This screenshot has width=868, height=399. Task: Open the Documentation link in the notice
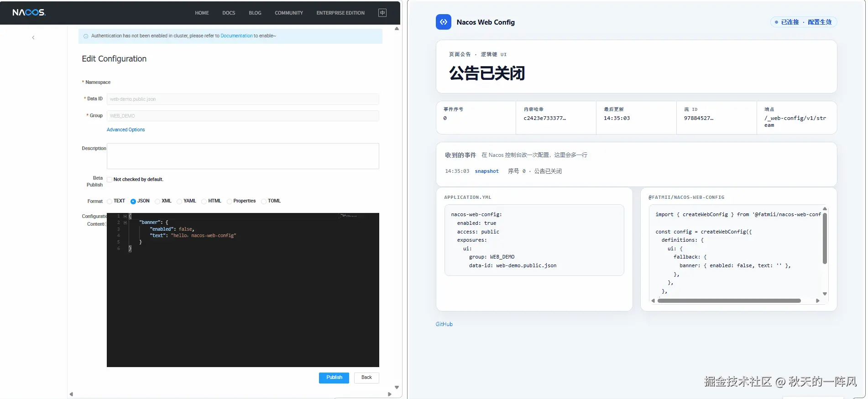[236, 36]
